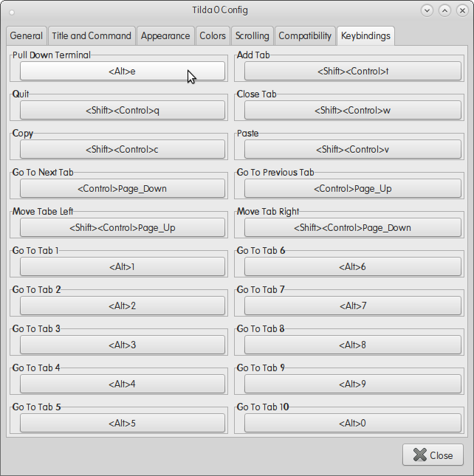The image size is (474, 476).
Task: Switch to the Colors tab
Action: 213,36
